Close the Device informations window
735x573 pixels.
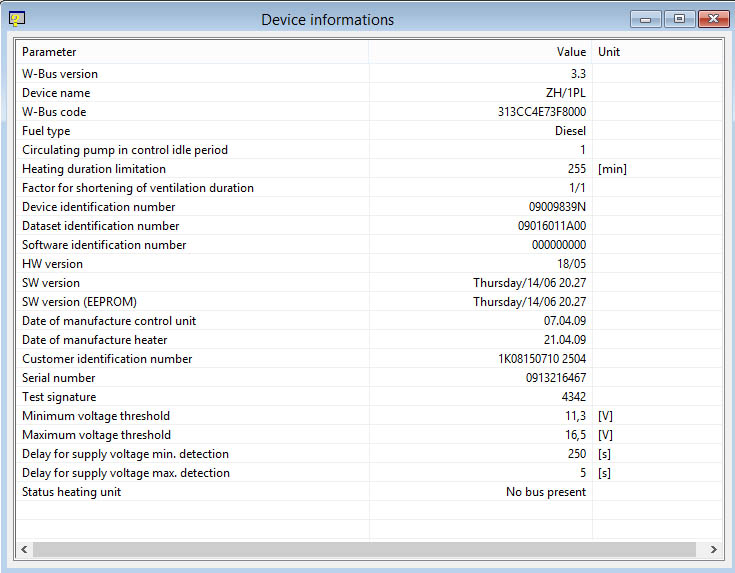(712, 19)
